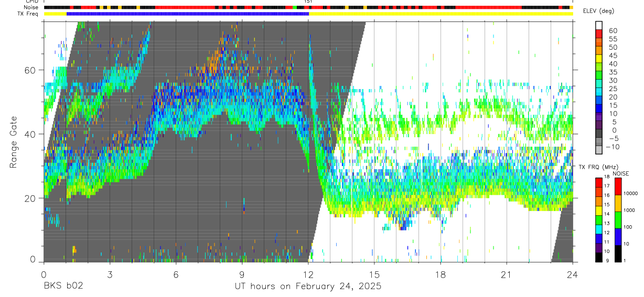Click the "10000" label on NOISE legend
Screen dimensions: 644x297
pyautogui.click(x=630, y=193)
